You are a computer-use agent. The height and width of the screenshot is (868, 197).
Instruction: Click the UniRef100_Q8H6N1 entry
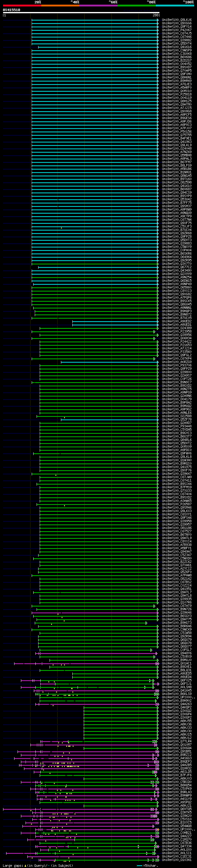pyautogui.click(x=177, y=78)
